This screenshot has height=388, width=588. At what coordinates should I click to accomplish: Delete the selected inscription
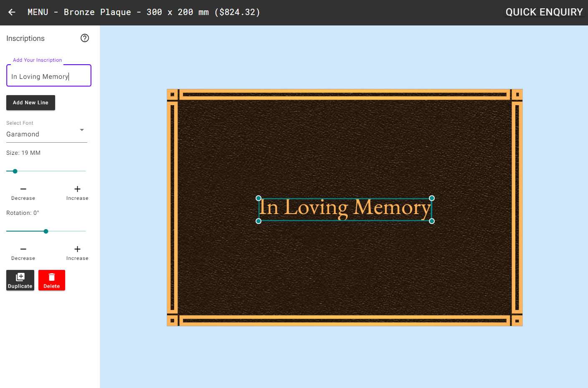(52, 280)
